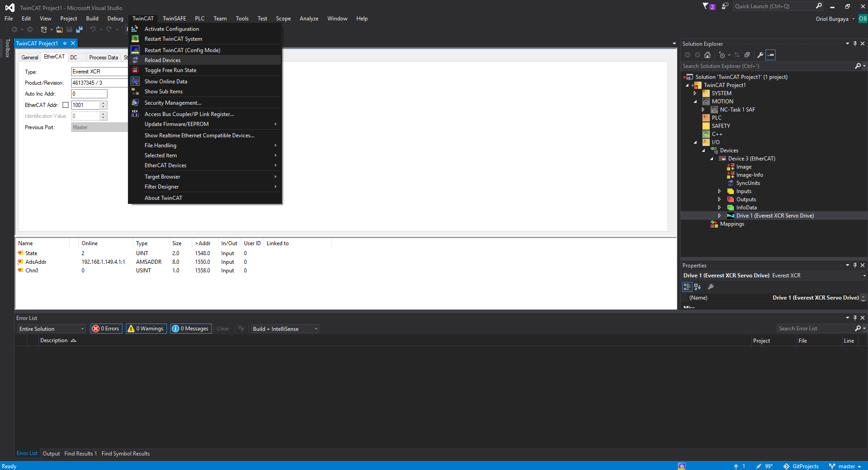
Task: Click Collapse All icon in Solution Explorer
Action: (747, 55)
